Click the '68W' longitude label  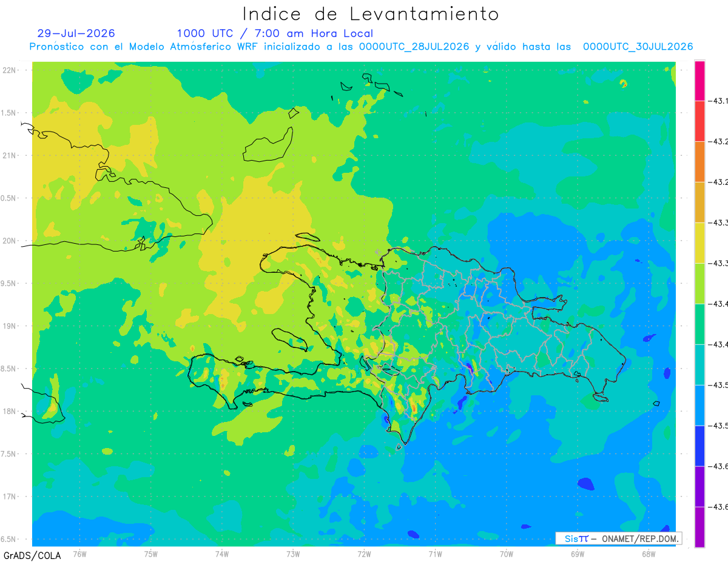coord(649,554)
